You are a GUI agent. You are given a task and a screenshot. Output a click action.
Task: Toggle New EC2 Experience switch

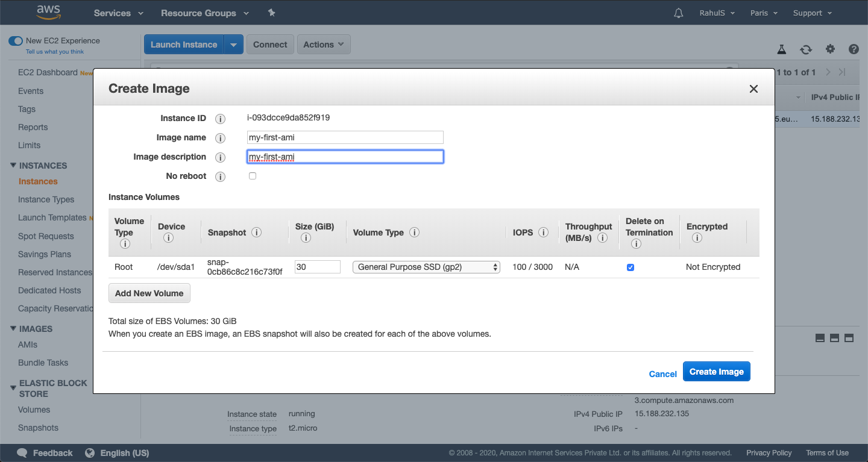15,40
